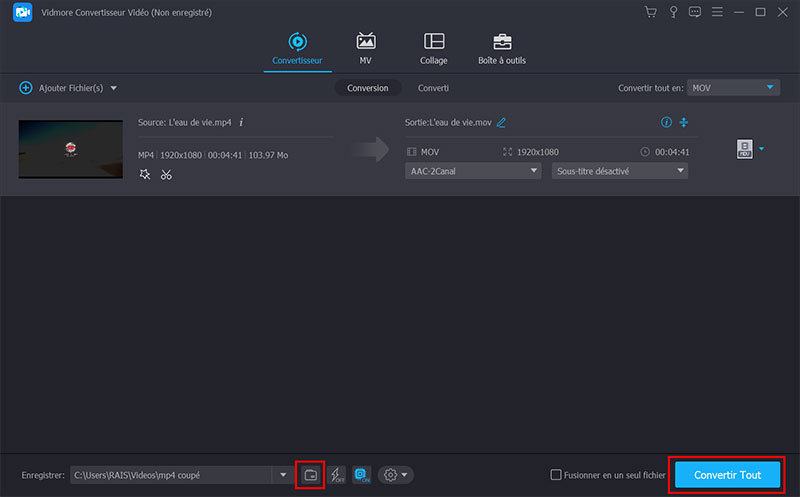Viewport: 800px width, 497px height.
Task: Enable Fusionner en un seul fichier checkbox
Action: tap(556, 475)
